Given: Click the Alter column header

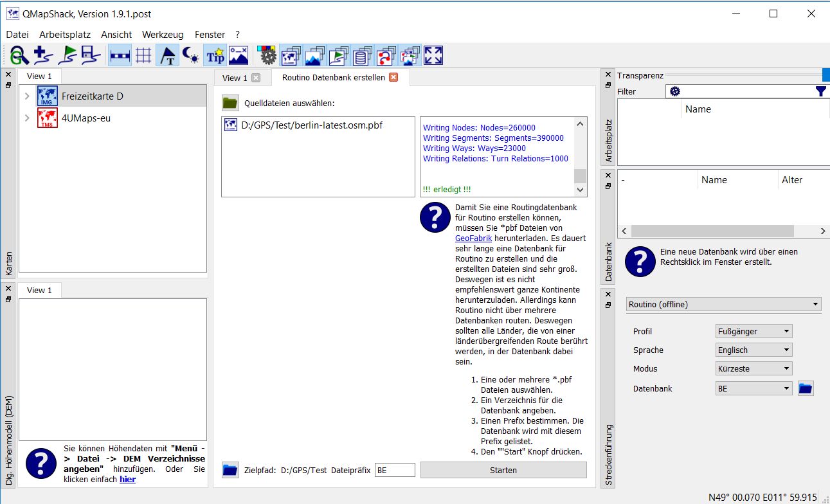Looking at the screenshot, I should [792, 180].
